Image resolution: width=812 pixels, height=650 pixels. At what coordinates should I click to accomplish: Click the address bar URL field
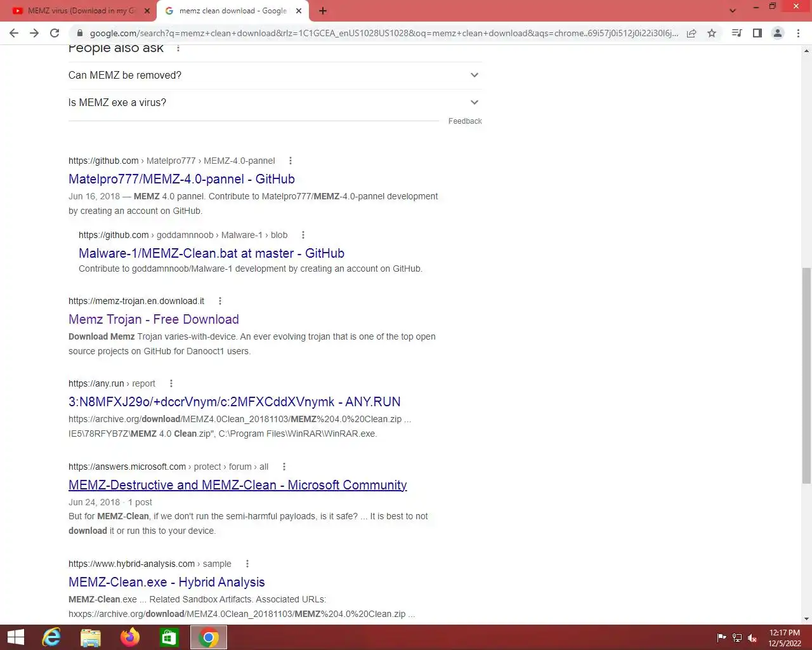pos(384,33)
